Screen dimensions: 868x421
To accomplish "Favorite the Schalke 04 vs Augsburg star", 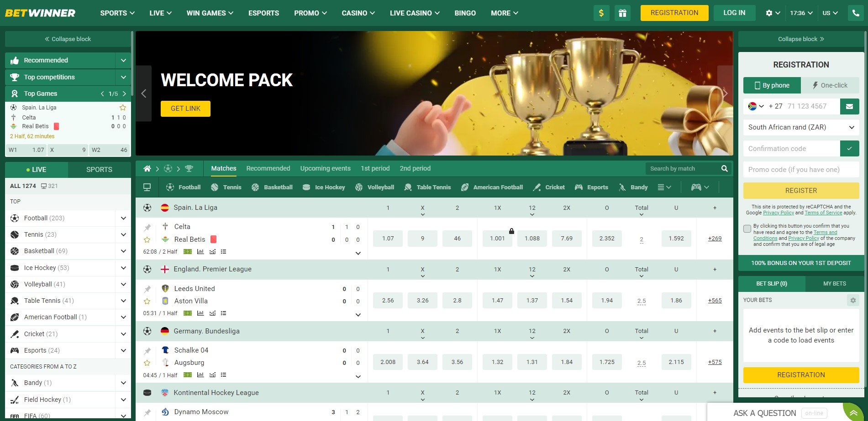I will pos(147,363).
